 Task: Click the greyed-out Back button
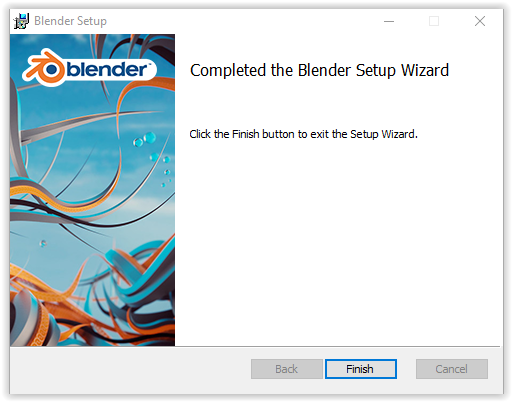click(x=287, y=369)
